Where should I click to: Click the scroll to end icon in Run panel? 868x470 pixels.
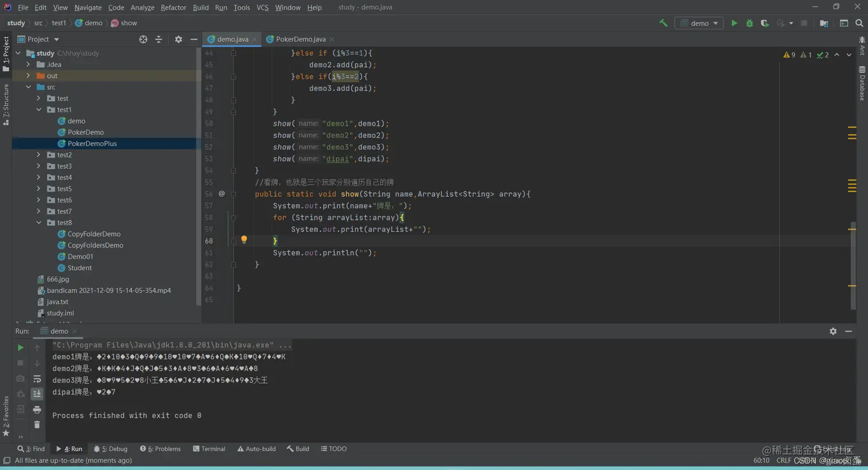coord(37,394)
